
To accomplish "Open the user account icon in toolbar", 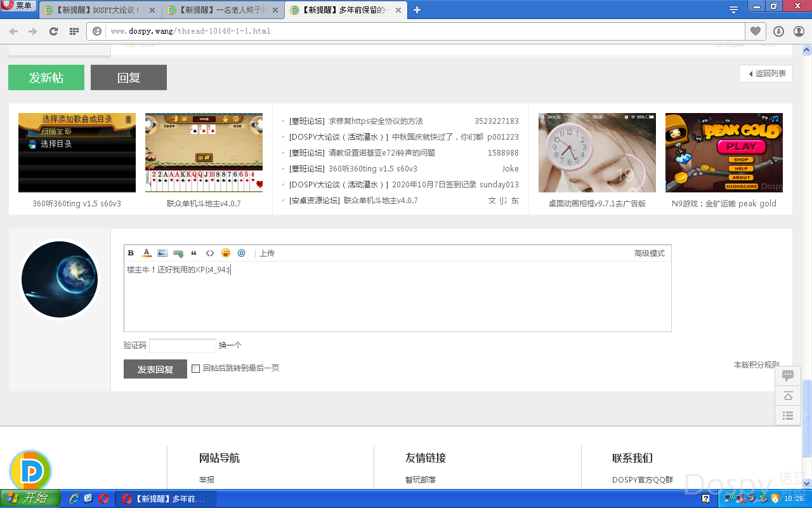I will [799, 31].
